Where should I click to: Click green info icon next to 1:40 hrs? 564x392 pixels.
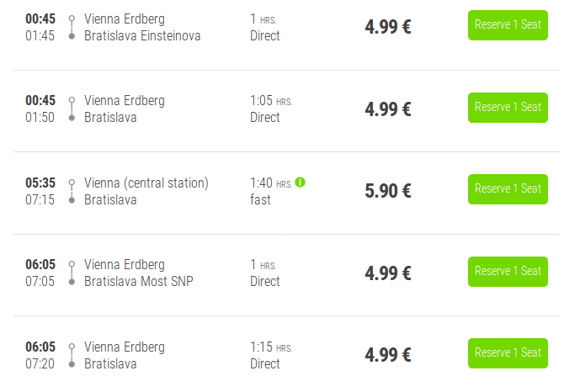(300, 183)
